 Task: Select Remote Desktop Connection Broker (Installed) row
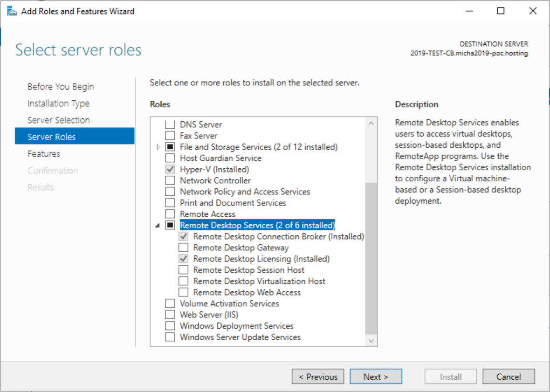[x=279, y=236]
